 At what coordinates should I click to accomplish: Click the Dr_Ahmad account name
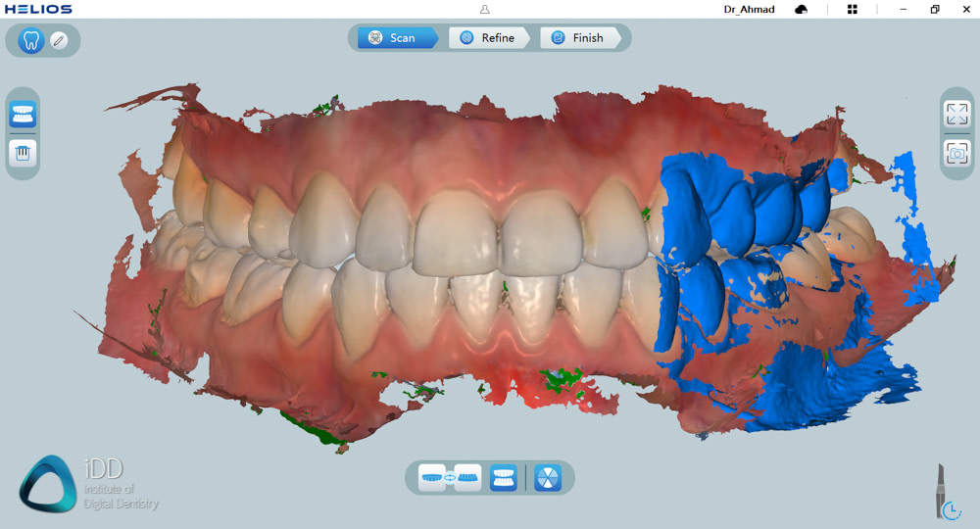pyautogui.click(x=749, y=10)
